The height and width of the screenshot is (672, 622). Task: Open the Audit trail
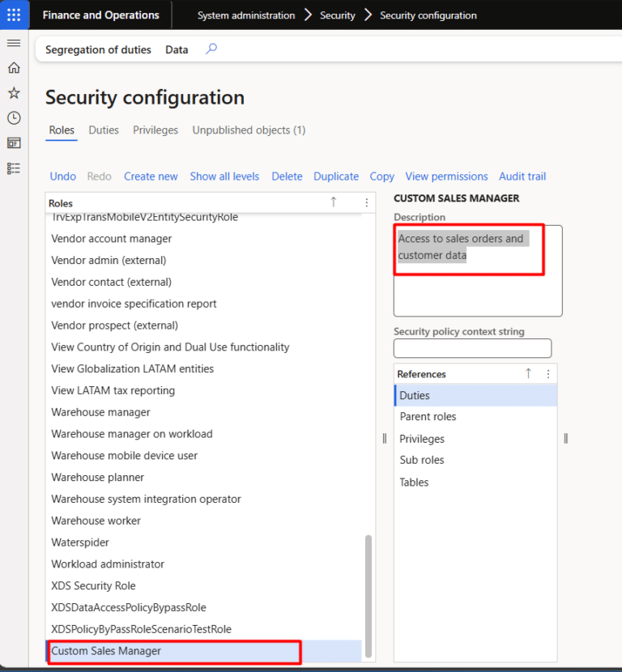pos(522,176)
